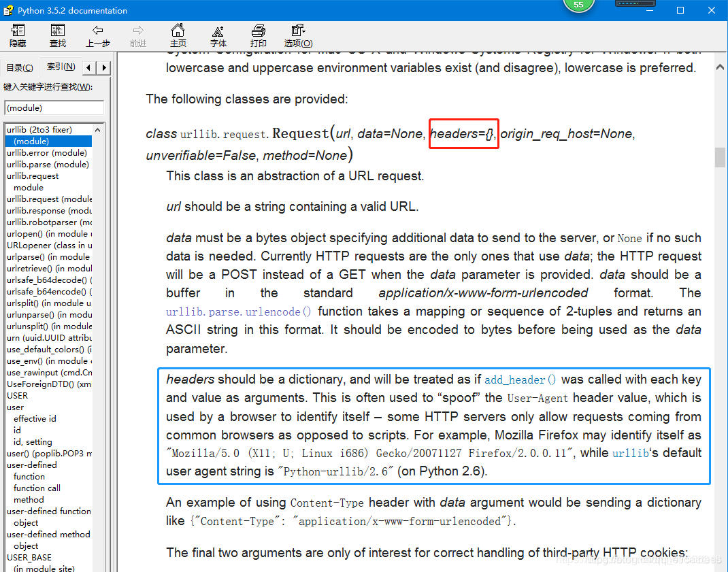Select 'urlopen() (in module' index entry
The image size is (728, 572).
pyautogui.click(x=49, y=233)
